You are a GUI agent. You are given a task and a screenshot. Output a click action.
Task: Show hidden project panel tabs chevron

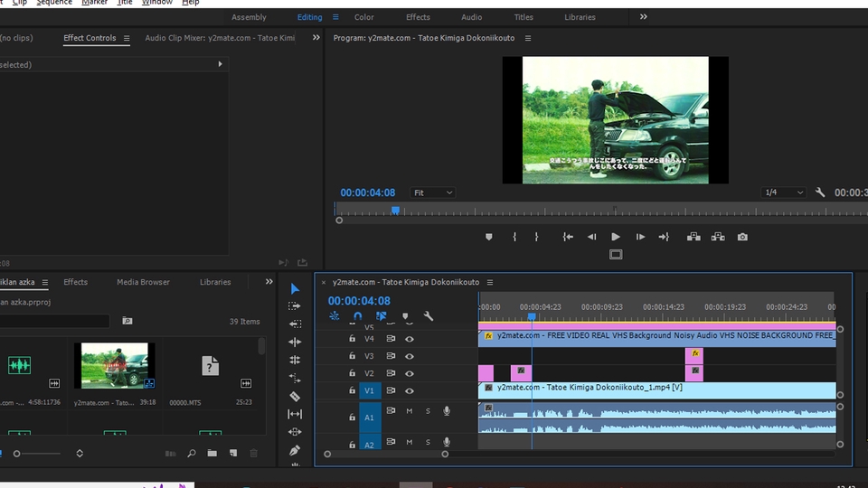[x=269, y=282]
